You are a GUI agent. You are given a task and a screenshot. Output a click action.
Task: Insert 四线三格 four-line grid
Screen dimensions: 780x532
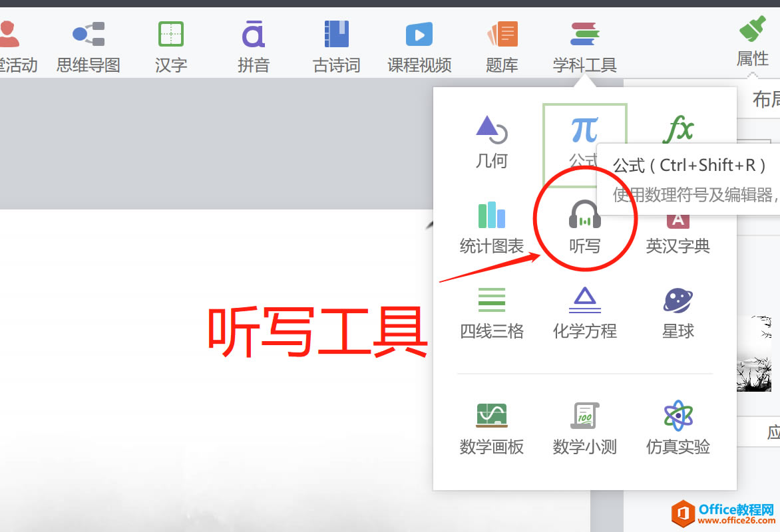(x=491, y=313)
